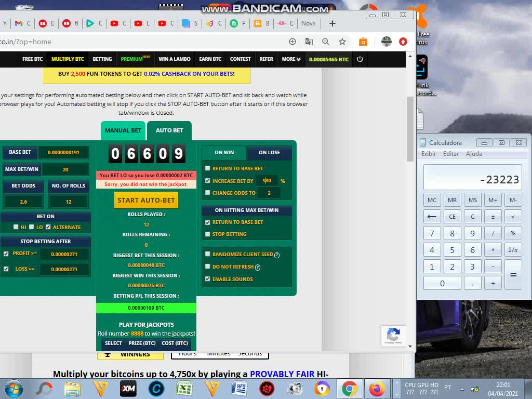Uncheck the ALTERNATE bet checkbox
The width and height of the screenshot is (532, 399).
tap(48, 227)
